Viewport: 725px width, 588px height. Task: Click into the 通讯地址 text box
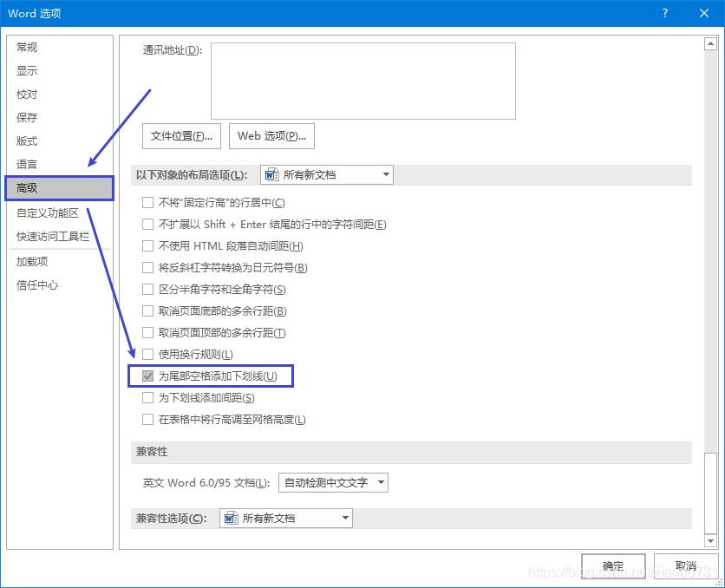pyautogui.click(x=363, y=81)
